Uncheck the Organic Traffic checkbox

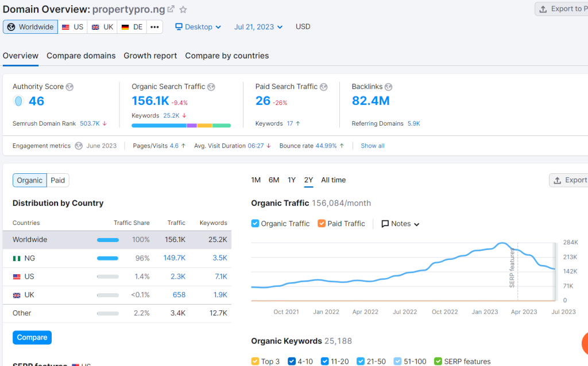point(255,223)
